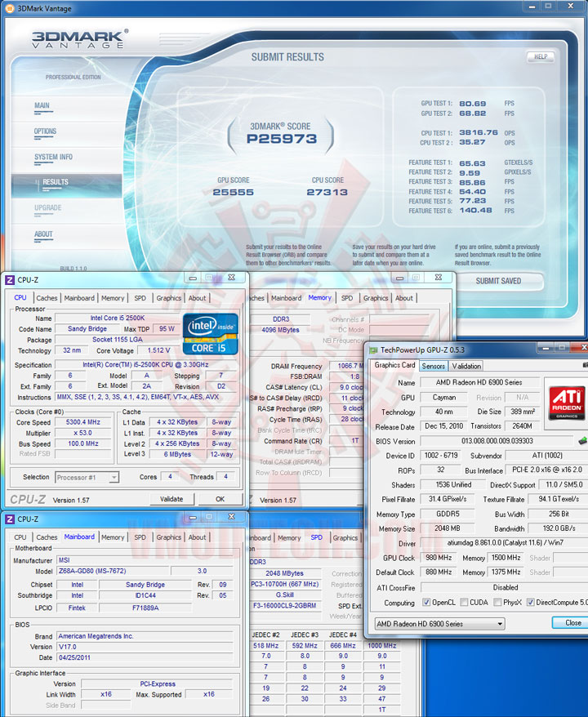Switch to the Sensors tab in GPU-Z
Viewport: 588px width, 717px height.
coord(433,366)
